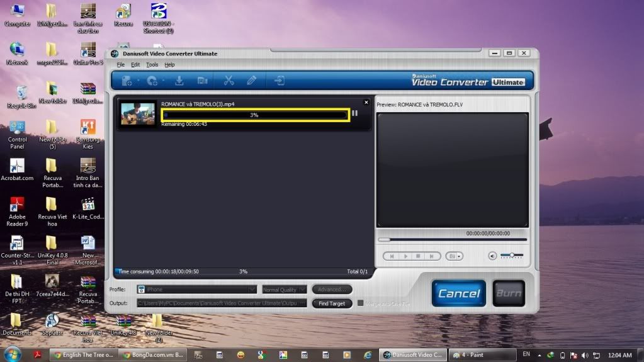Open the Control Panel desktop icon
Image resolution: width=644 pixels, height=362 pixels.
[17, 135]
